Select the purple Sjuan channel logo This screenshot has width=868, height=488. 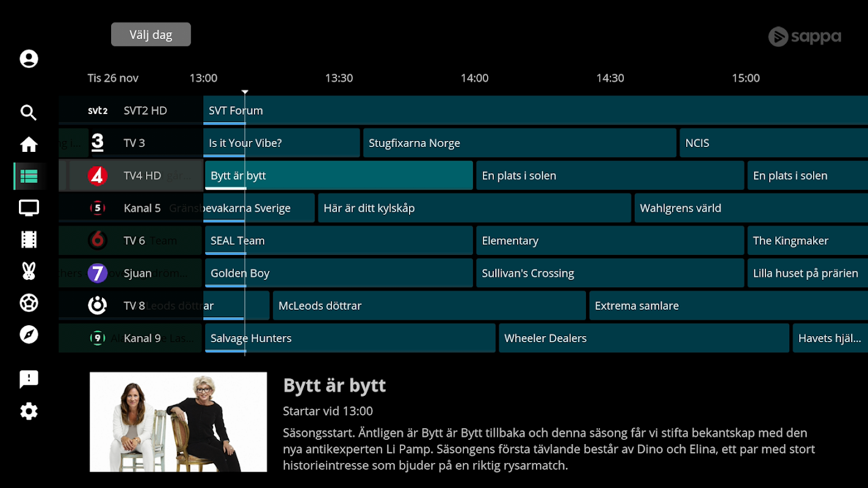click(x=98, y=273)
